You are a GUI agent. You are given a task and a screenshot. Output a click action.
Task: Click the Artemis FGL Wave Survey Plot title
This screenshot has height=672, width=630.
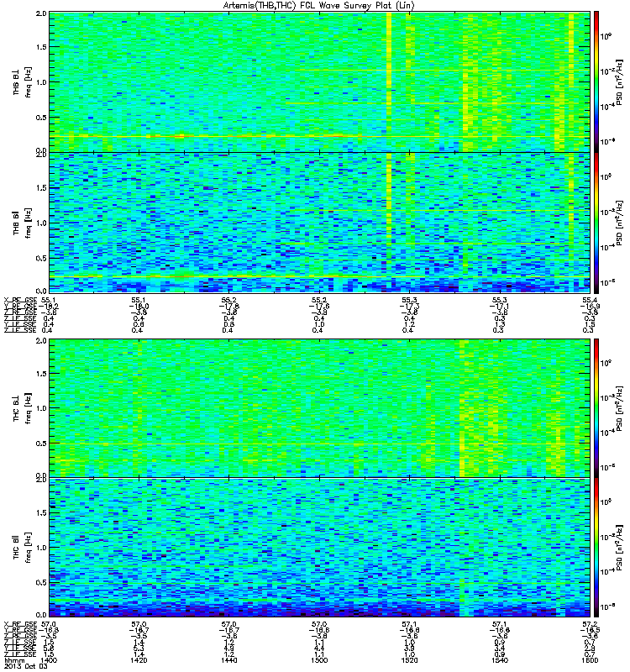319,6
